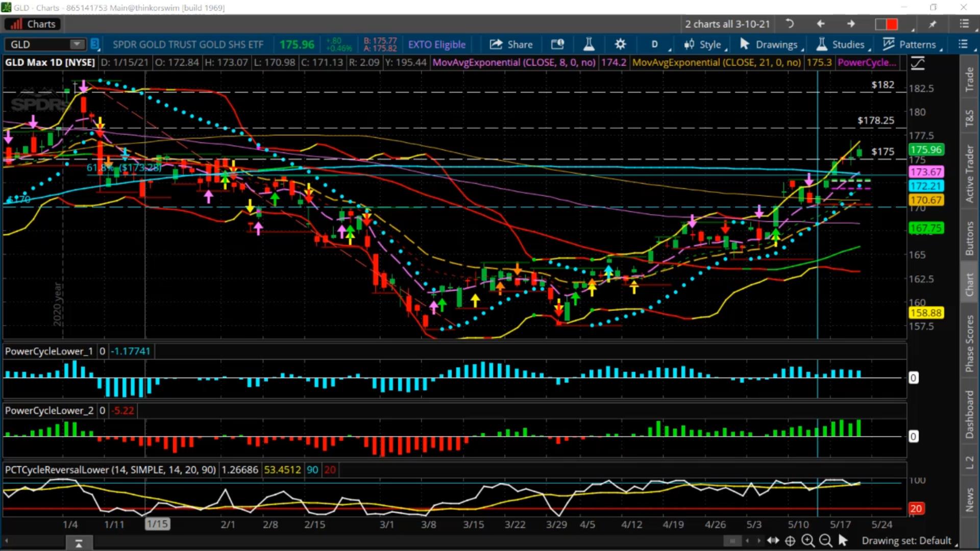Screen dimensions: 980x551
Task: Click the undo refresh icon
Action: tap(789, 24)
